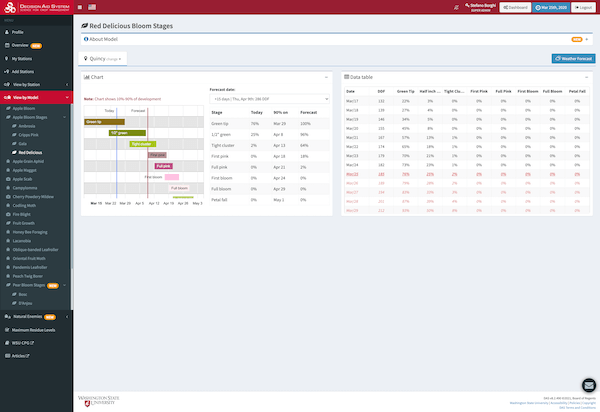The width and height of the screenshot is (600, 412).
Task: Click the Tight cluster bar in chart
Action: [142, 143]
